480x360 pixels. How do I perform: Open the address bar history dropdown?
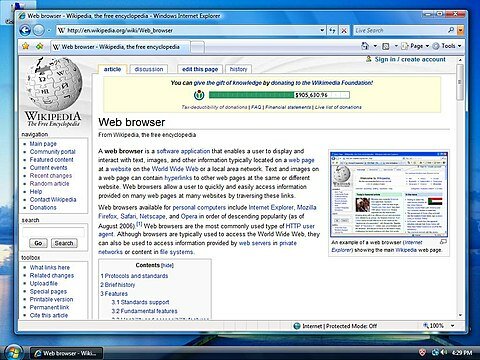pos(322,30)
